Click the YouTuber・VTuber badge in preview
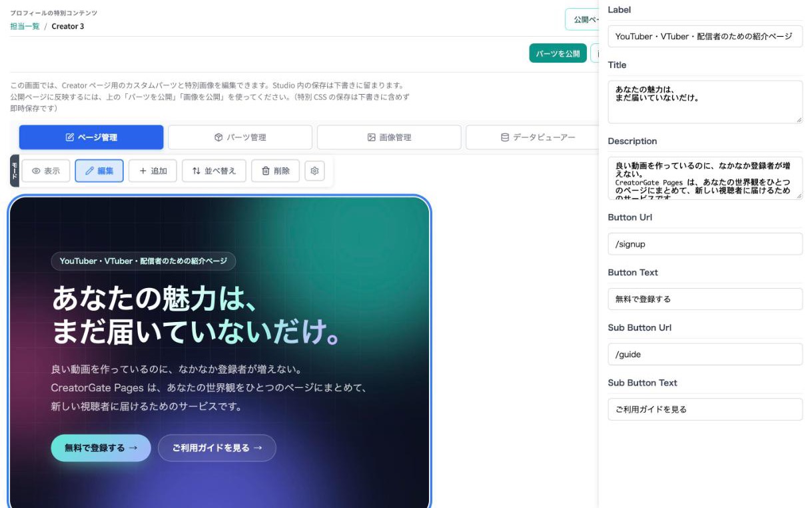812x508 pixels. [x=143, y=261]
